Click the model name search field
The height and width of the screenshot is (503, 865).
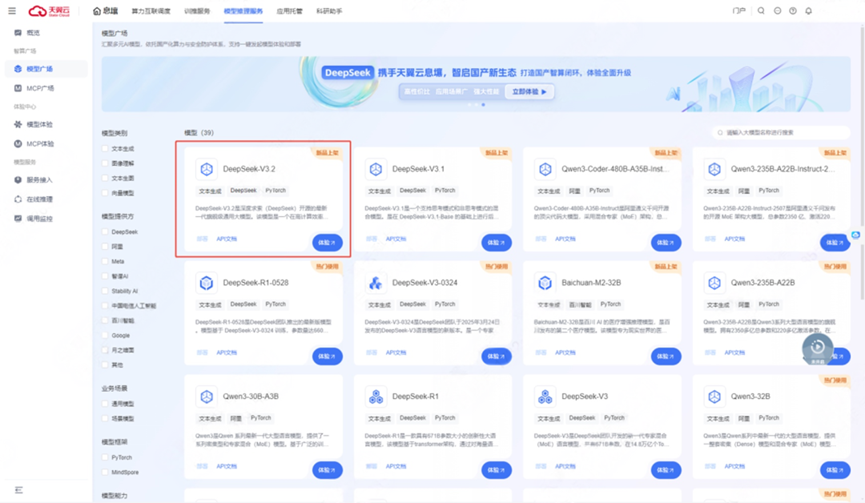click(781, 132)
